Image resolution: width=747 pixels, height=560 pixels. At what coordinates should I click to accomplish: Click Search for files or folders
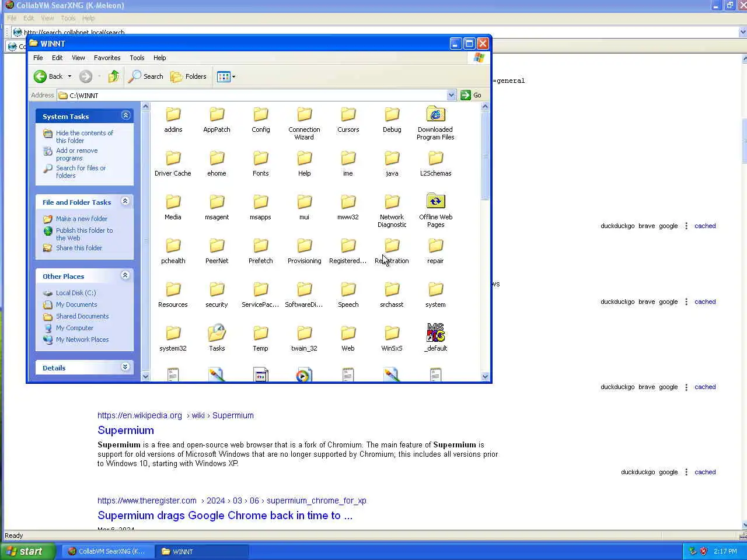[x=81, y=171]
